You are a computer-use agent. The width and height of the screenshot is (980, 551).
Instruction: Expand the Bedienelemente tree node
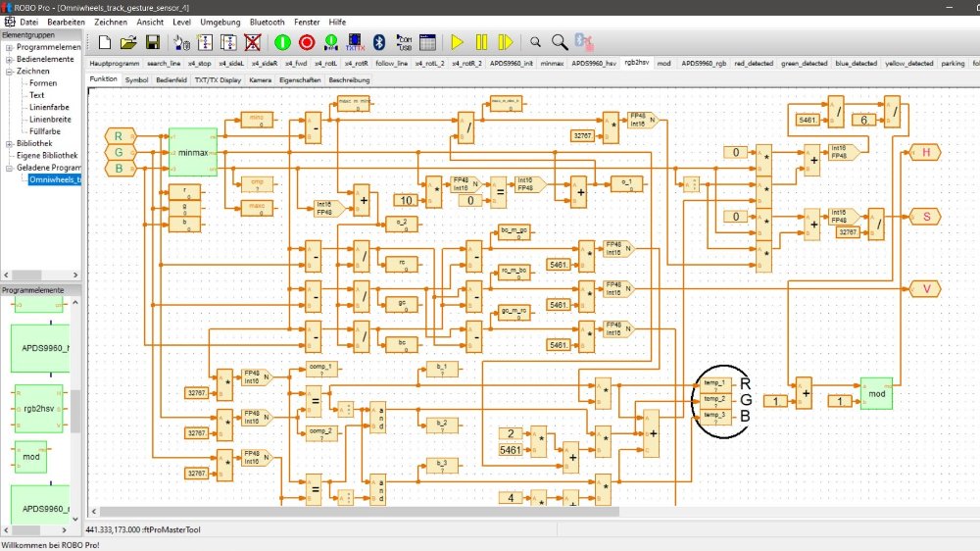tap(10, 60)
